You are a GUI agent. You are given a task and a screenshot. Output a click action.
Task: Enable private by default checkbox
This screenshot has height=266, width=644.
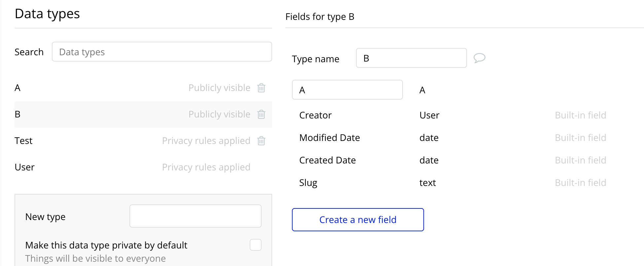point(256,245)
